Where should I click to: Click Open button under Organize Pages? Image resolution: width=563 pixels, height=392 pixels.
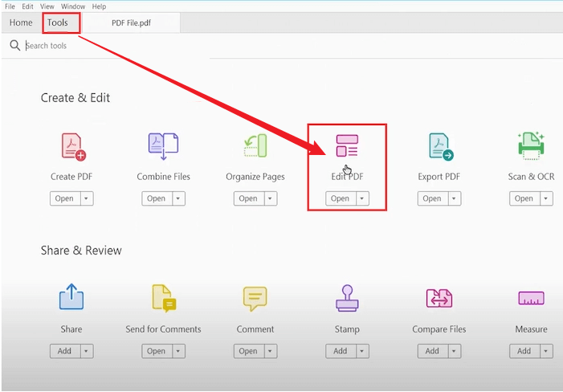pos(248,198)
